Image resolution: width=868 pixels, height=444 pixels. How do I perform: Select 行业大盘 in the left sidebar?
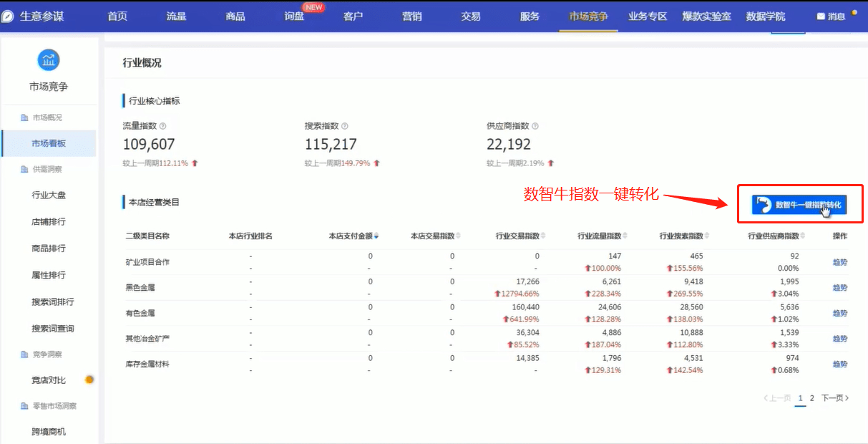pos(49,195)
